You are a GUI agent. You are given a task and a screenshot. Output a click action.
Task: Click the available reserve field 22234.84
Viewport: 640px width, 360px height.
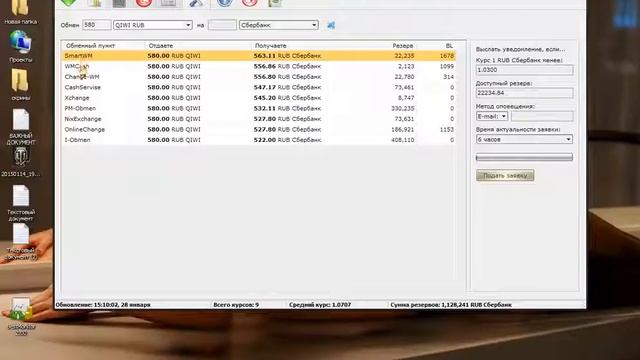[x=524, y=93]
